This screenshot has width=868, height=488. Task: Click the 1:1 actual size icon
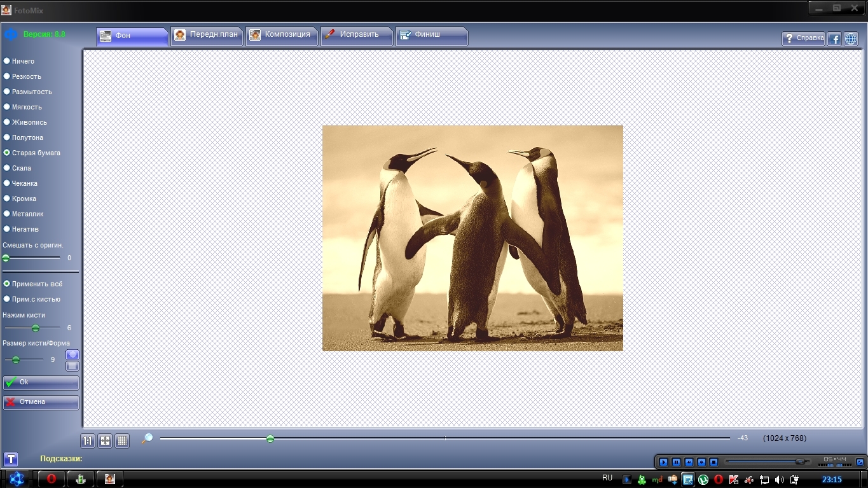88,440
